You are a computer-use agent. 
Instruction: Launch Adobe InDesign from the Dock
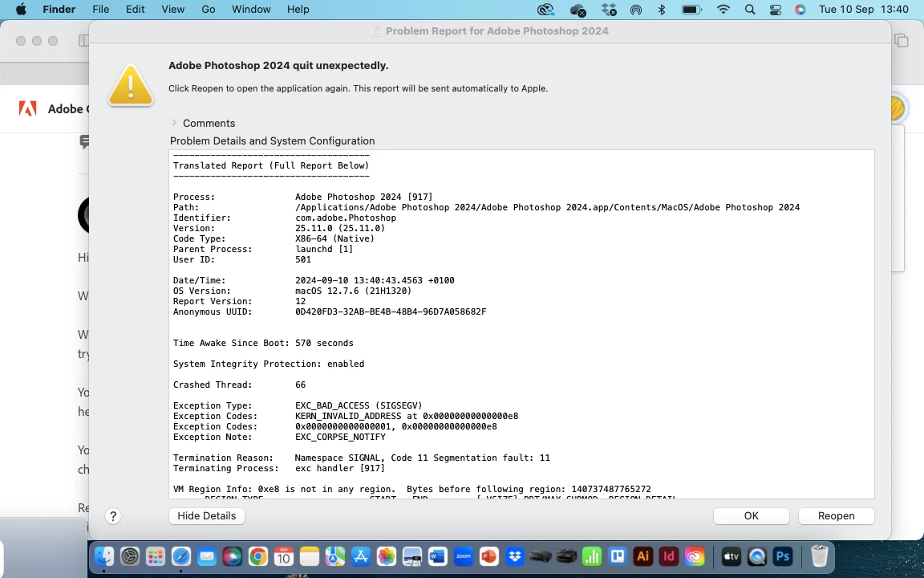669,556
